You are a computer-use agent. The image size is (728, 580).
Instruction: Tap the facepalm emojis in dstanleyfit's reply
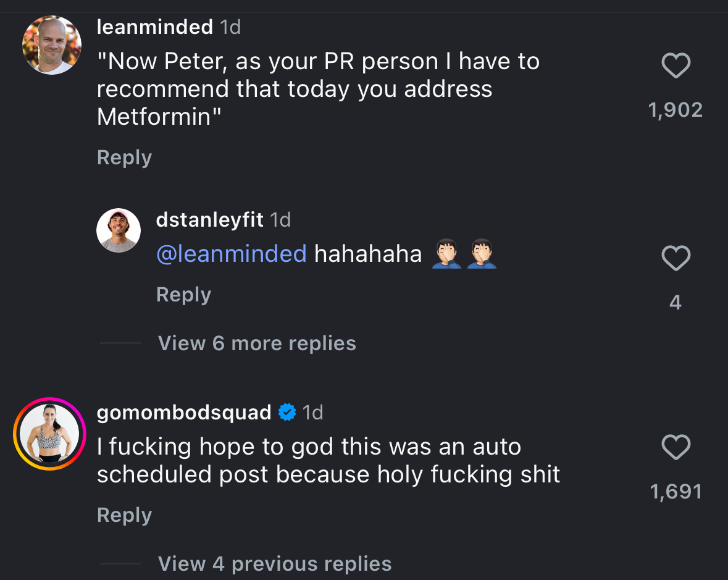click(x=464, y=254)
